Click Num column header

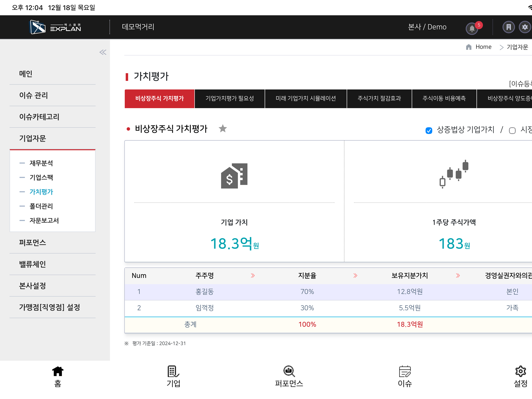(x=139, y=276)
